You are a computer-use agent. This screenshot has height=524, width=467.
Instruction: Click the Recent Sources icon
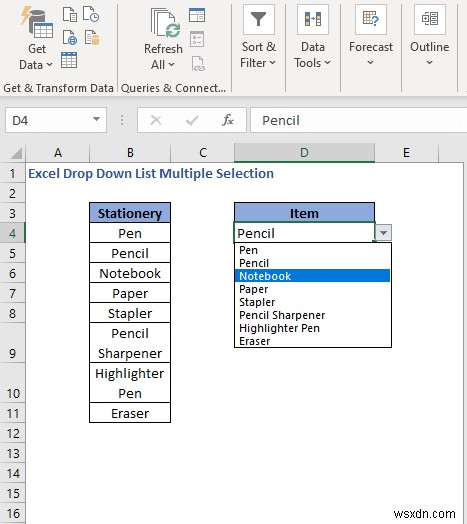click(91, 15)
